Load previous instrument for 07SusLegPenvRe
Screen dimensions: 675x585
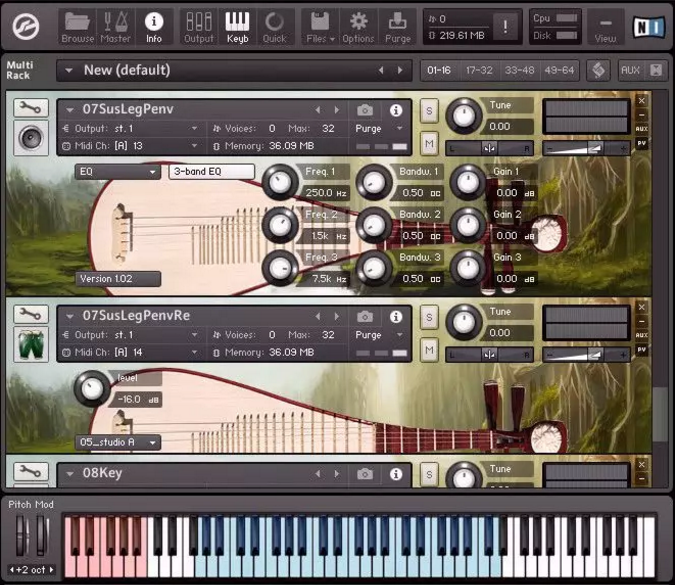tap(318, 317)
